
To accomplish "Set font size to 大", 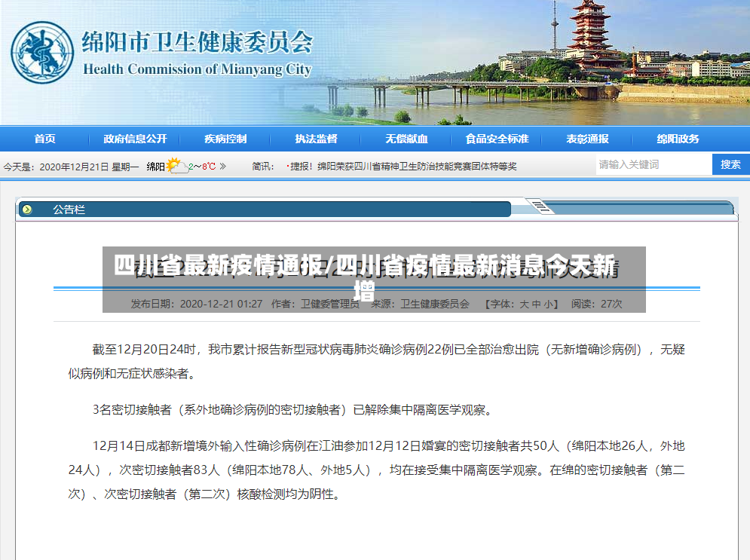I will click(524, 304).
